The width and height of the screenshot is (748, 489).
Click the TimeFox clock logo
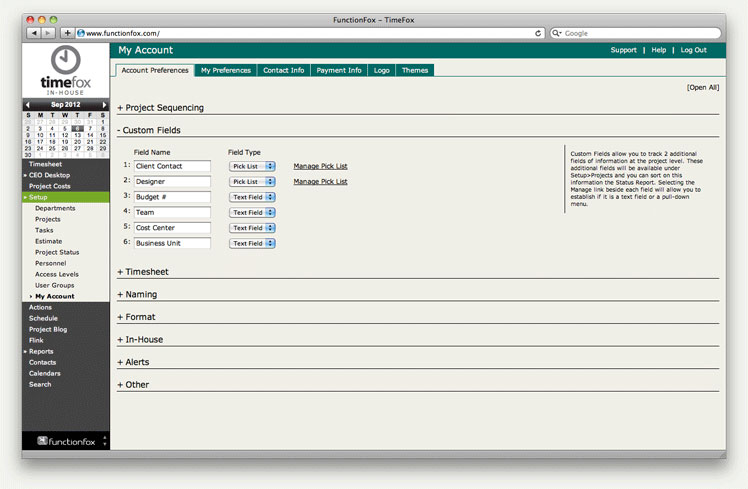[66, 59]
